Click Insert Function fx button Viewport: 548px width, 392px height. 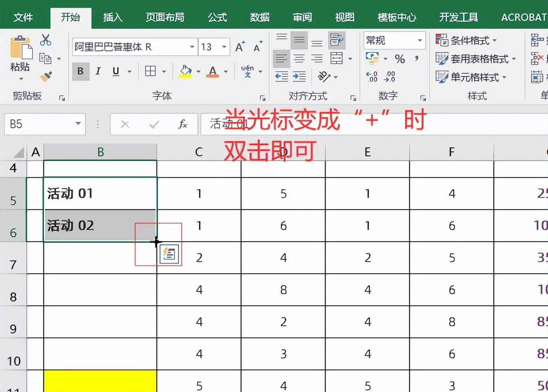click(183, 124)
